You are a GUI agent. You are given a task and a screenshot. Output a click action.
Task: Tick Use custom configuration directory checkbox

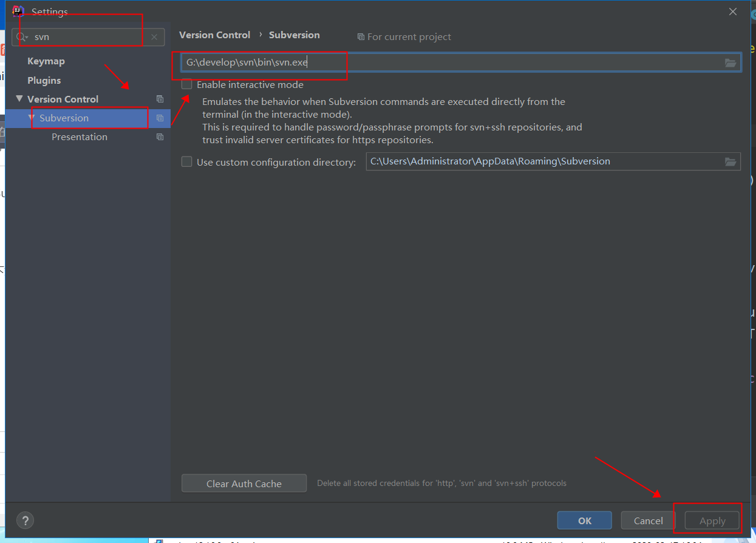click(187, 161)
